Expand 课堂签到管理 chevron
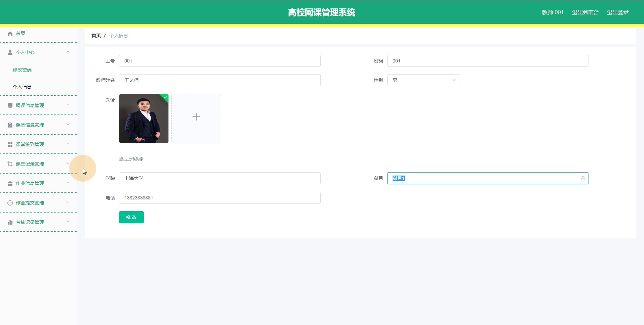This screenshot has height=325, width=644. (x=68, y=144)
